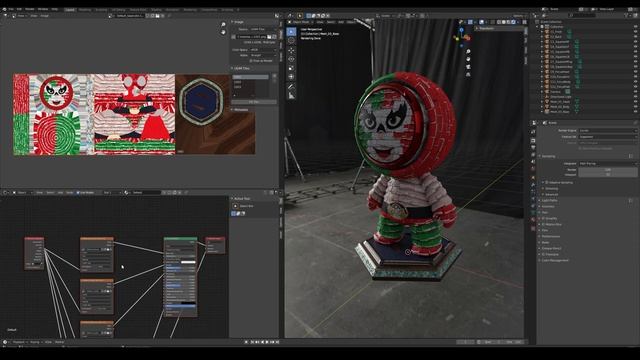Select the Measure tool in viewport toolbar

(291, 96)
